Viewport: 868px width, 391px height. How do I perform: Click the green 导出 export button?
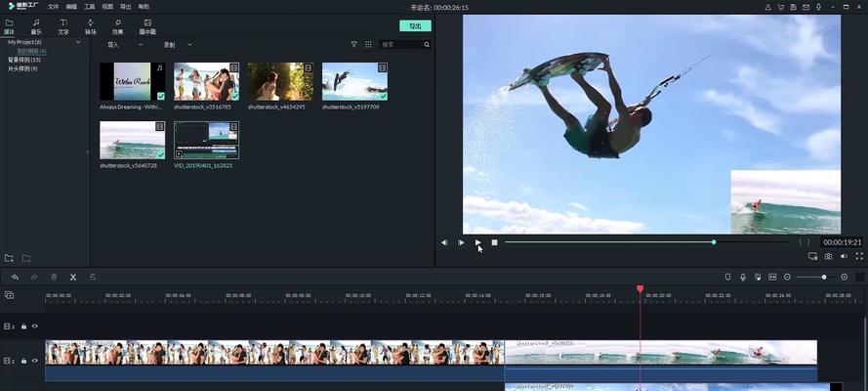(415, 26)
